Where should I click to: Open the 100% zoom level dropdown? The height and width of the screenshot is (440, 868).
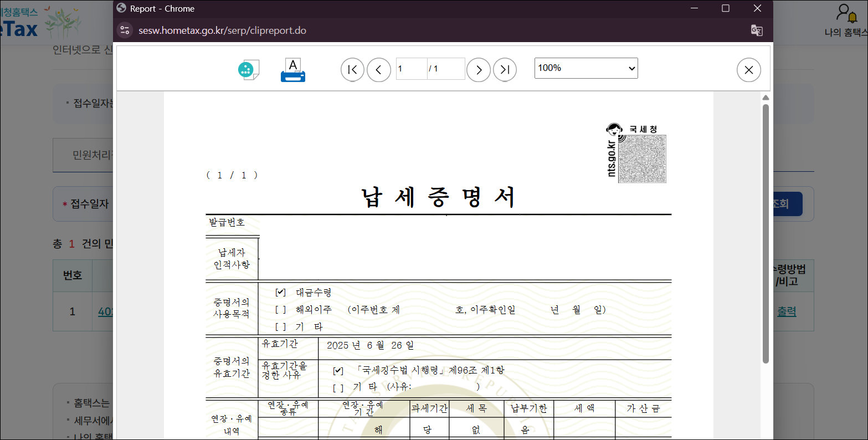coord(585,68)
